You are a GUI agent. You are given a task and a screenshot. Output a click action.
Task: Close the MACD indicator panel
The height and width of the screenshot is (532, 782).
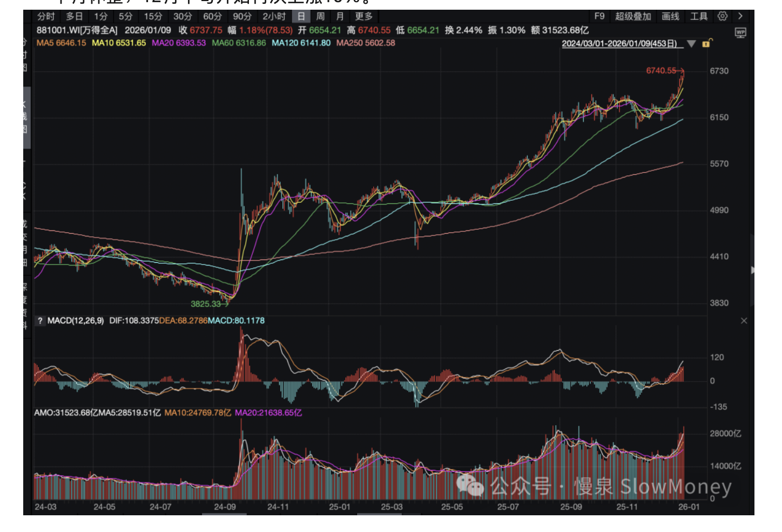pos(744,321)
